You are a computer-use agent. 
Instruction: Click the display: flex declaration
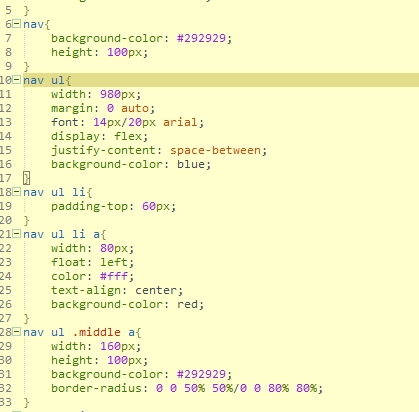pos(99,136)
